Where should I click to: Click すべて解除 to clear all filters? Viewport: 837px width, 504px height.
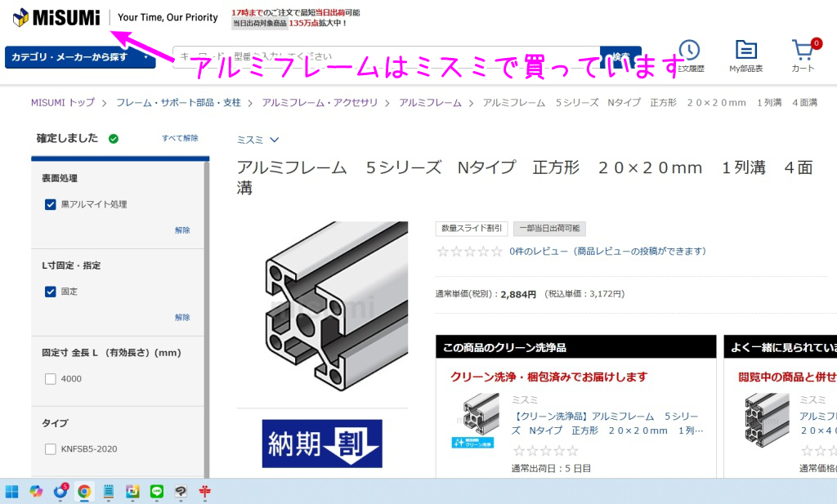180,138
